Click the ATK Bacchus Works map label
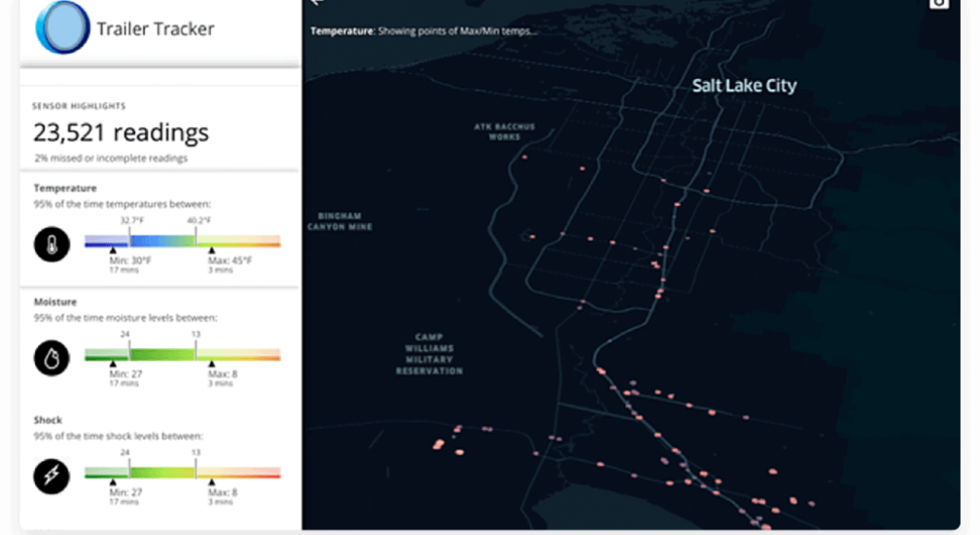The image size is (980, 535). [x=505, y=131]
